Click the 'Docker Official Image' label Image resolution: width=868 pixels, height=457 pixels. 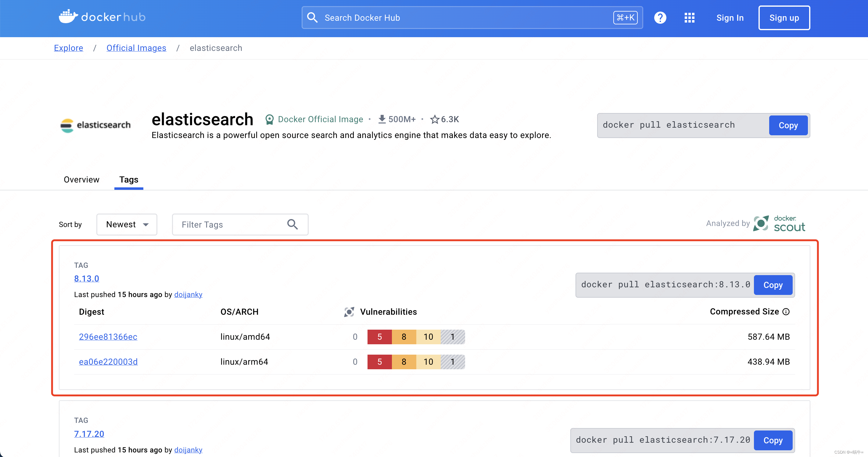coord(321,119)
